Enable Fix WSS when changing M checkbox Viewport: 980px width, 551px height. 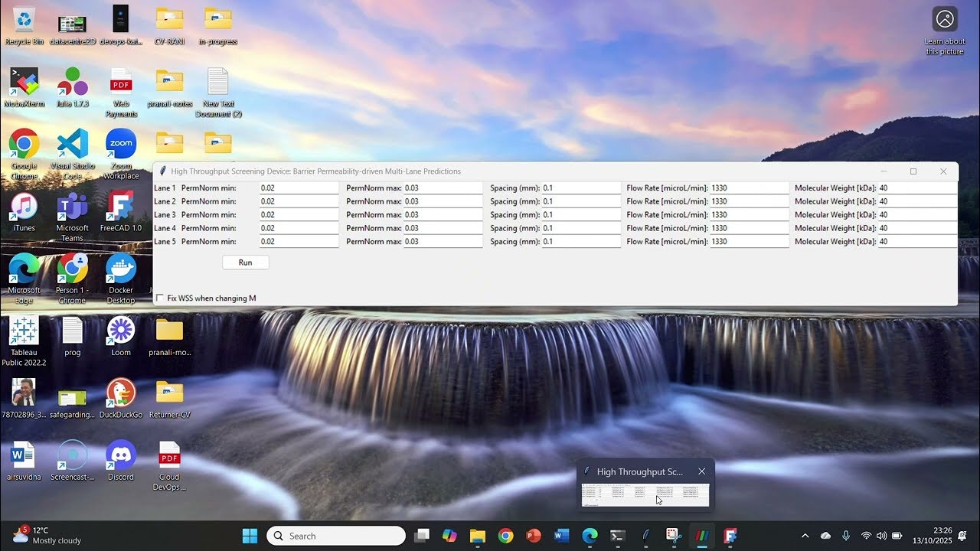pyautogui.click(x=160, y=298)
